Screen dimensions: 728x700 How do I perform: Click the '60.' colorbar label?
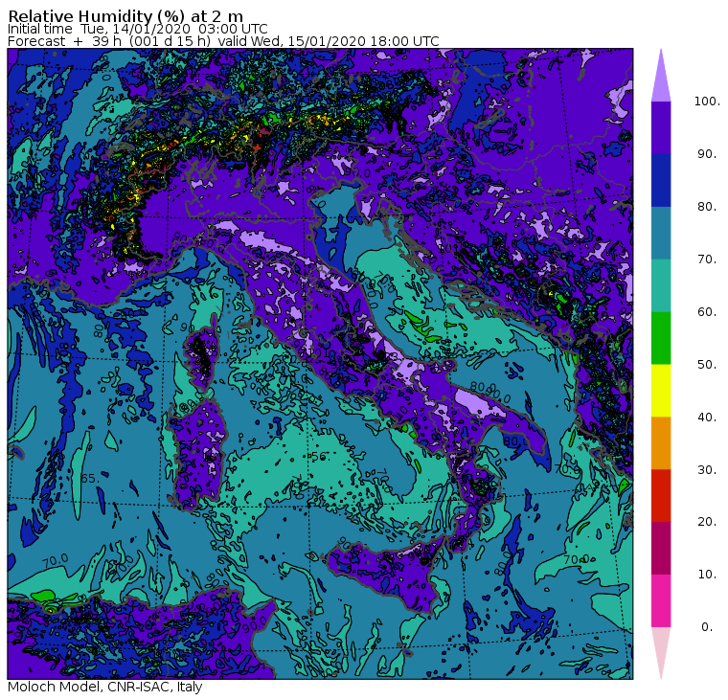pyautogui.click(x=707, y=311)
